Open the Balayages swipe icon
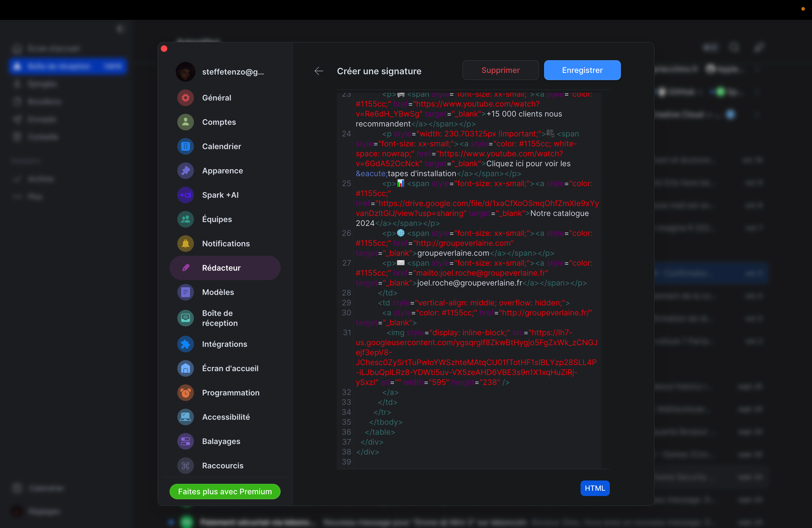Screen dimensions: 812x528 (185, 441)
